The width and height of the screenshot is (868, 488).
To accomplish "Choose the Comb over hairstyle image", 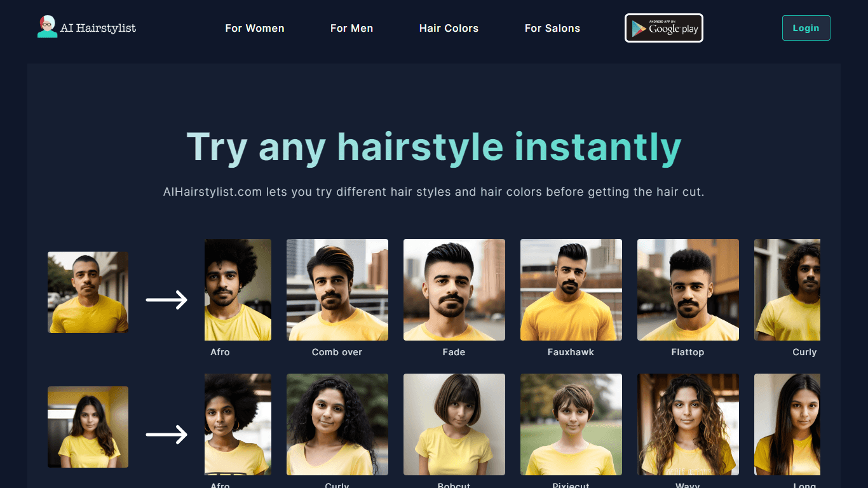I will (x=337, y=290).
